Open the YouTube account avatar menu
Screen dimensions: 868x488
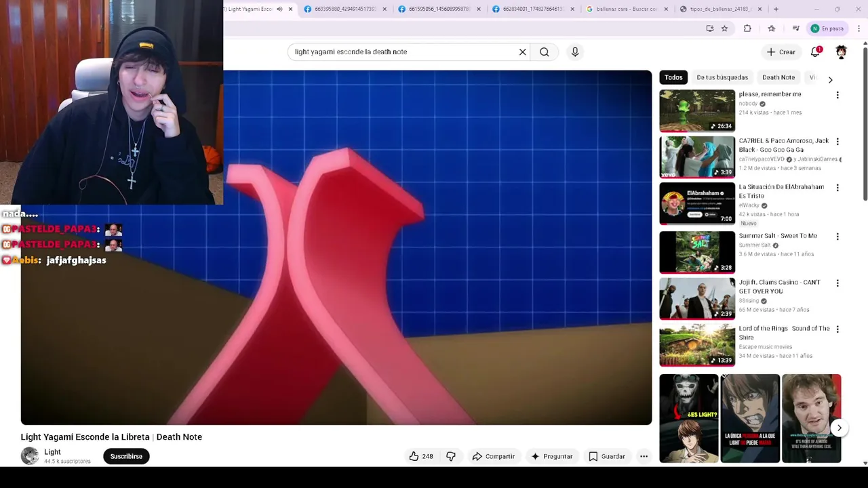(x=842, y=52)
